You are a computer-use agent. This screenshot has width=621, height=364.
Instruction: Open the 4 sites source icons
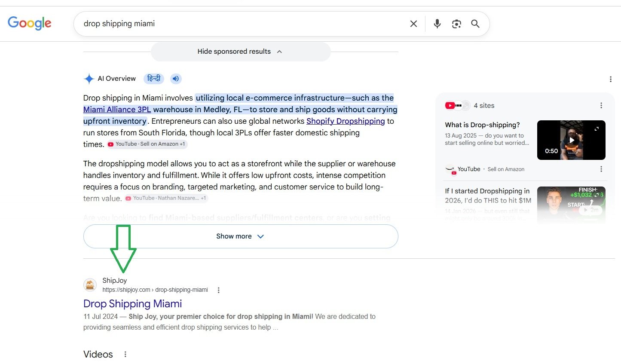[457, 105]
